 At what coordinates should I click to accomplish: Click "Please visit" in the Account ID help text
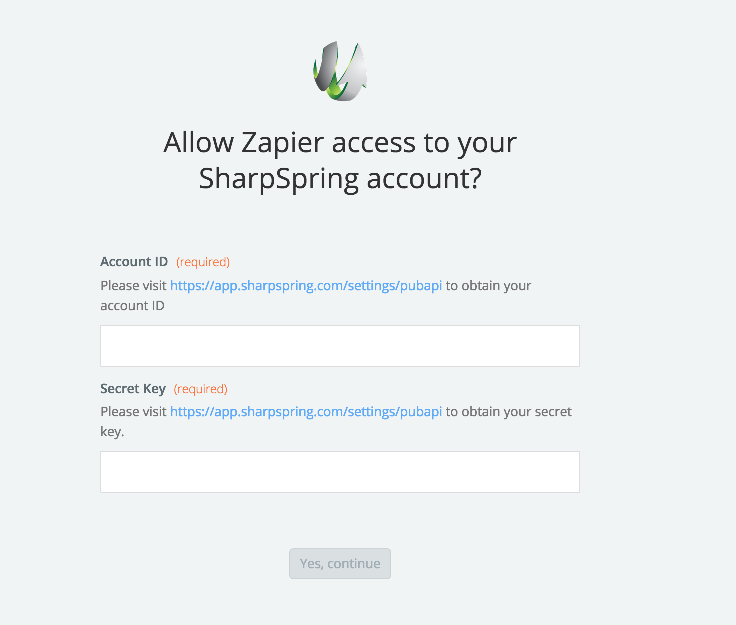[x=133, y=286]
